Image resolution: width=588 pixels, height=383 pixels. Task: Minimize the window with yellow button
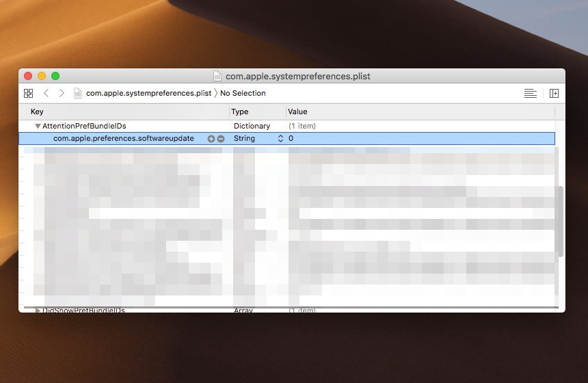42,76
